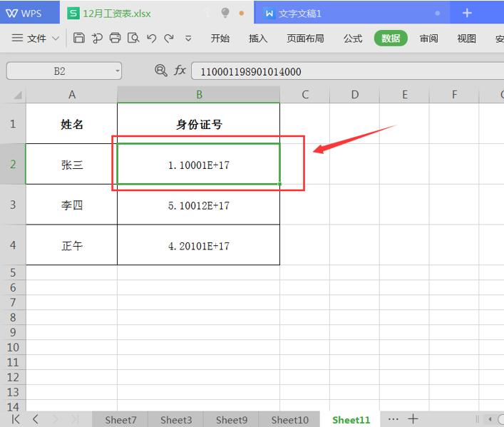Select column E header

click(x=404, y=95)
